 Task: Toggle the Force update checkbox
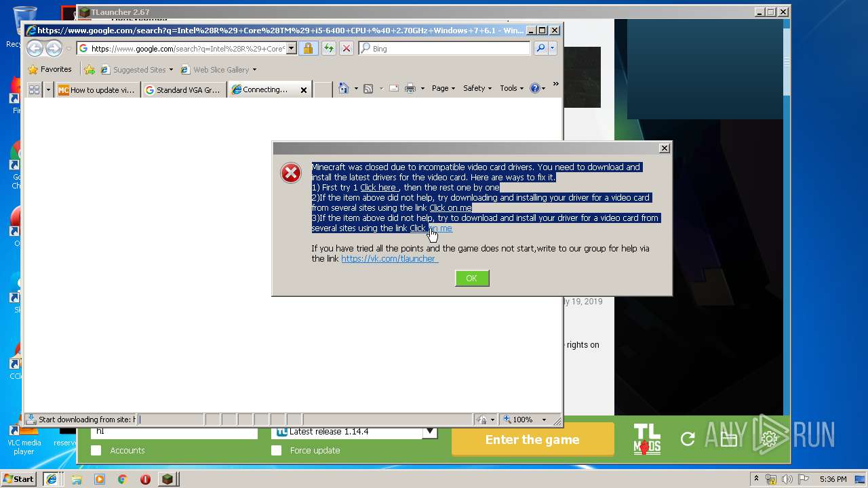(276, 450)
